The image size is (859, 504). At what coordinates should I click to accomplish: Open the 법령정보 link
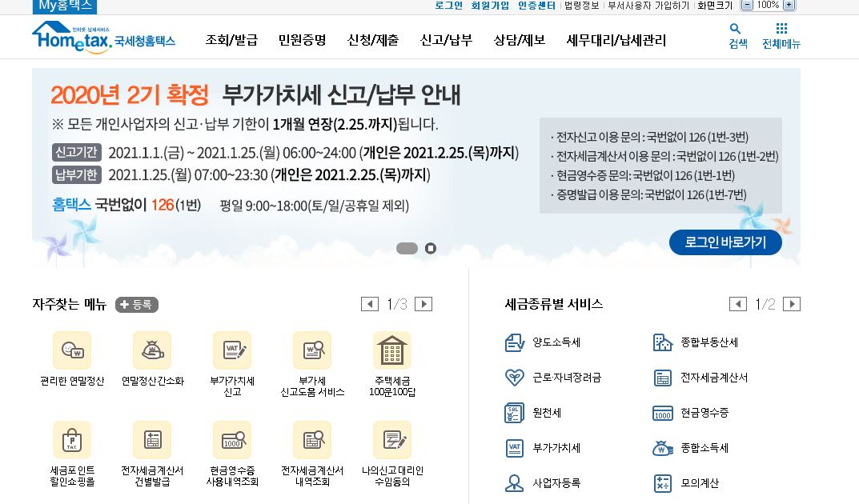pyautogui.click(x=582, y=6)
